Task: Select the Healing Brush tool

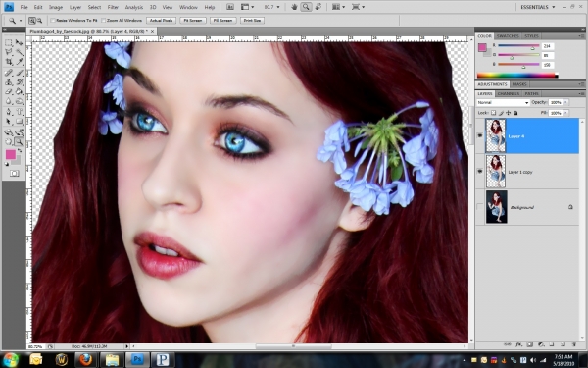Action: click(8, 73)
